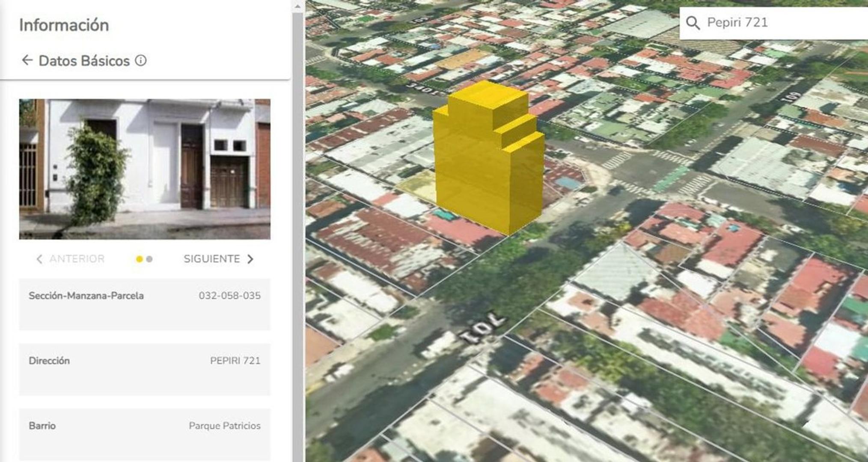Click the Datos Básicos section label
This screenshot has width=868, height=462.
(x=84, y=60)
